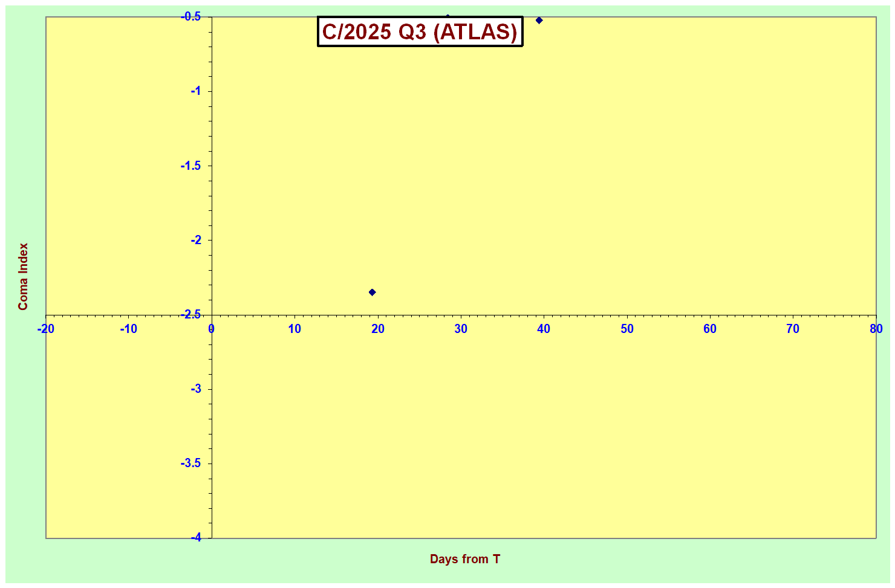Select the -4 vertical axis tick label

(x=196, y=537)
